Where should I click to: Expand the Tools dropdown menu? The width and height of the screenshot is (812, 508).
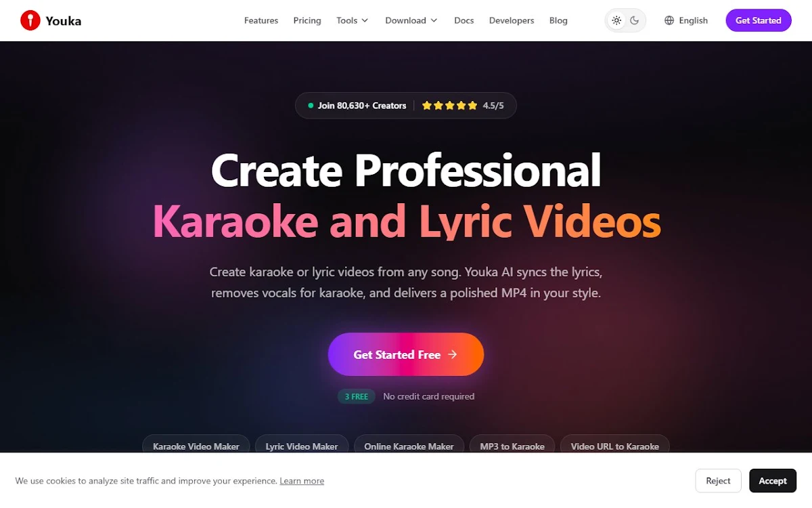(x=353, y=20)
